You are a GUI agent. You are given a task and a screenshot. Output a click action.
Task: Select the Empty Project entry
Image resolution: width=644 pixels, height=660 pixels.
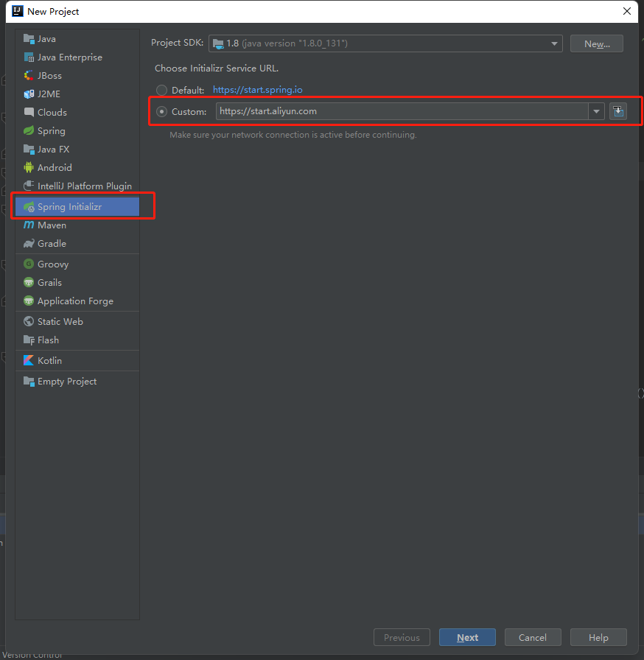[28, 381]
